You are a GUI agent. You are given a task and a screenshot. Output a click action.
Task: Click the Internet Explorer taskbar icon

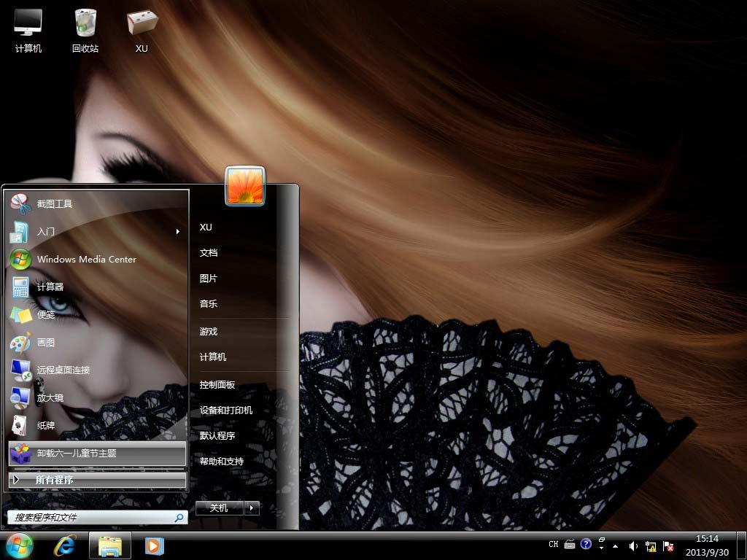[x=65, y=545]
